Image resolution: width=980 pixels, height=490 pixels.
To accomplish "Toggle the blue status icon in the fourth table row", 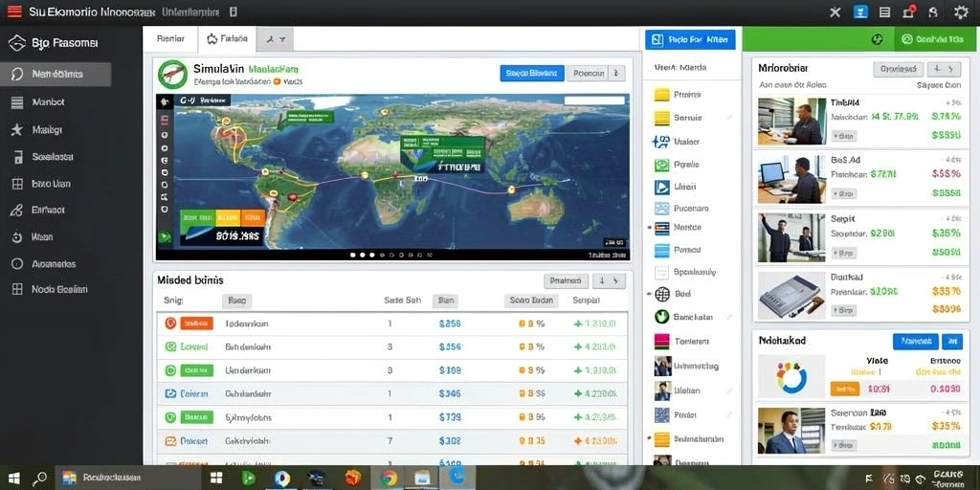I will [x=170, y=393].
